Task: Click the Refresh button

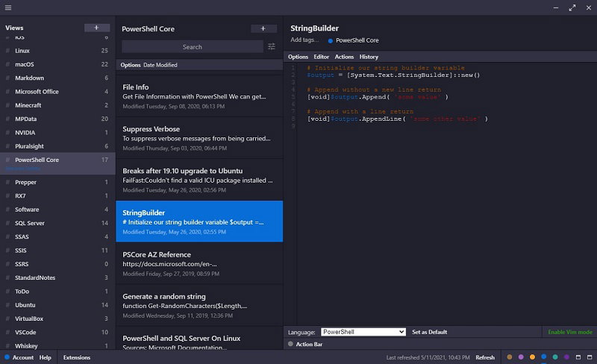Action: [485, 357]
